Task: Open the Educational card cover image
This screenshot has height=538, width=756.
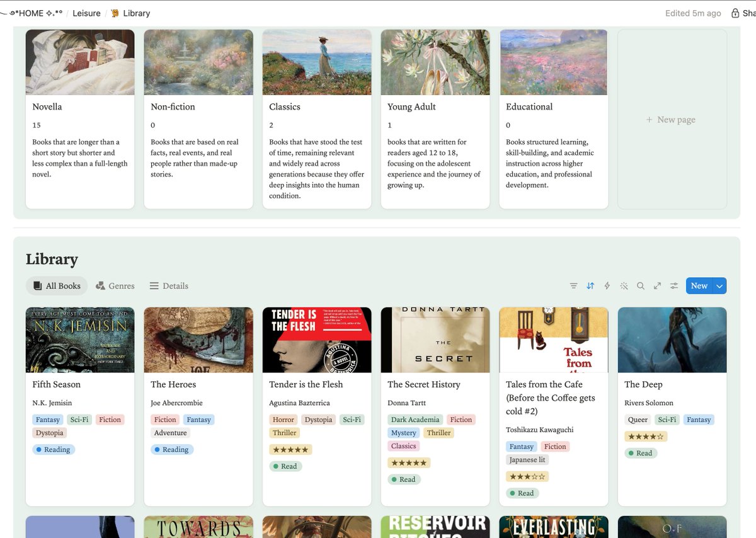Action: point(554,62)
